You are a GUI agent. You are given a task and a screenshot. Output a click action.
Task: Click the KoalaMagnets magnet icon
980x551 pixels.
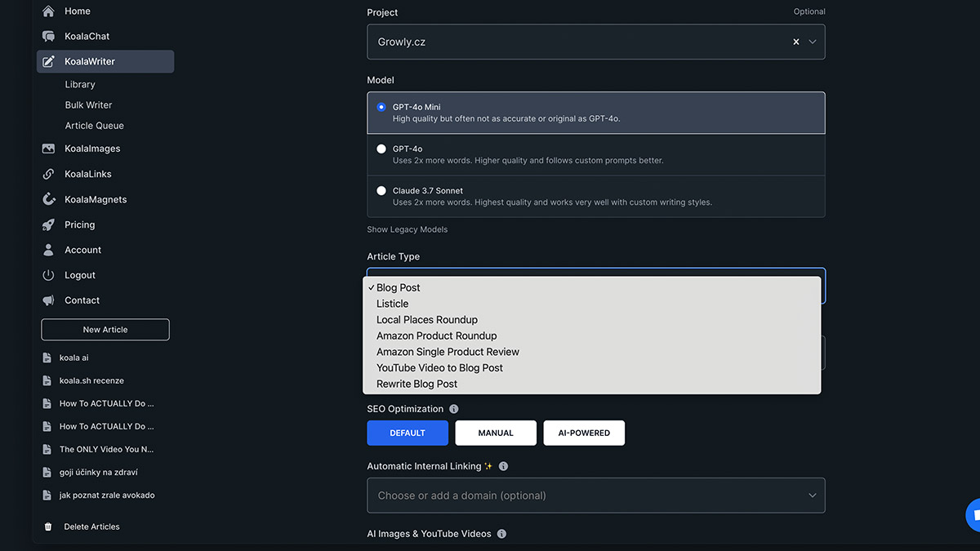[48, 199]
